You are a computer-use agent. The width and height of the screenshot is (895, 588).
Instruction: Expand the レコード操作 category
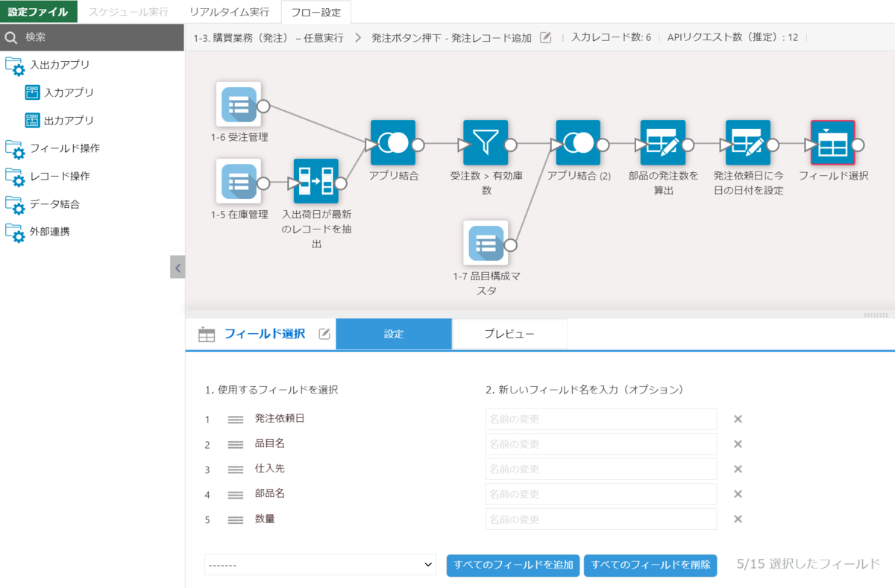click(48, 177)
